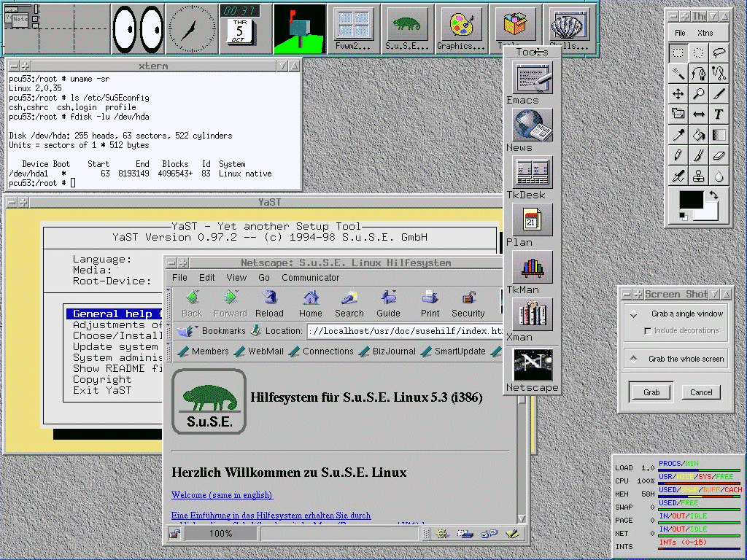Image resolution: width=747 pixels, height=560 pixels.
Task: Collapse the Netscape location toolbar handle
Action: tap(169, 331)
